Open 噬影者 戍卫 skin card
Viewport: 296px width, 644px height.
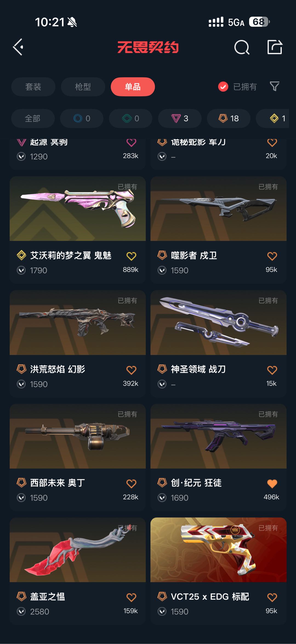pos(218,230)
